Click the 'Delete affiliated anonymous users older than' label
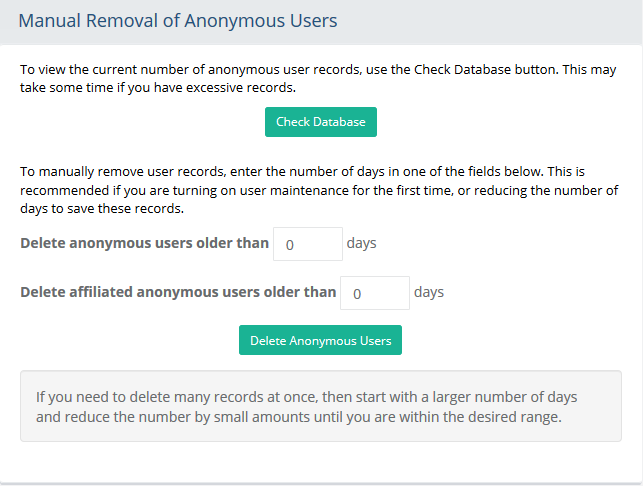The width and height of the screenshot is (643, 486). click(178, 293)
